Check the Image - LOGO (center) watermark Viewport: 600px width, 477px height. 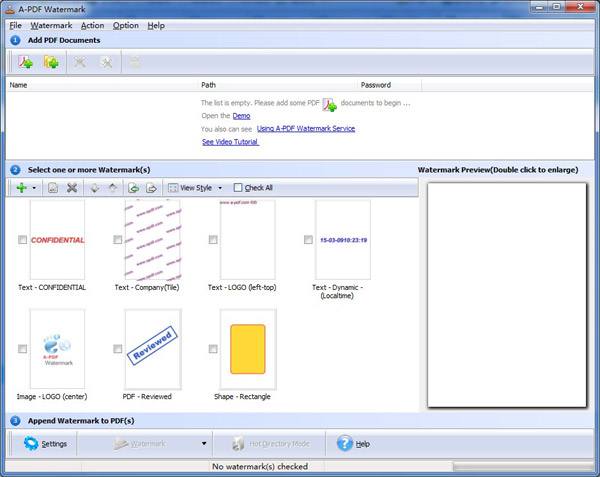click(x=23, y=349)
